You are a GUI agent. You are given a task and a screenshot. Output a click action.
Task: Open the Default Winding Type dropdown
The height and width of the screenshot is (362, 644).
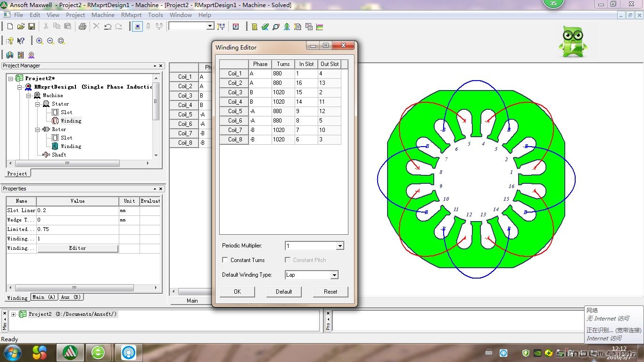(334, 275)
